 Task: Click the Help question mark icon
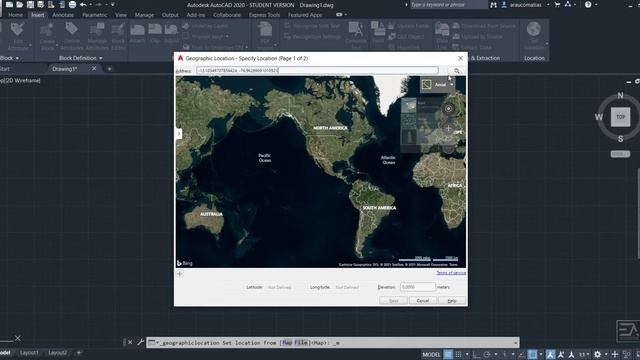[588, 5]
